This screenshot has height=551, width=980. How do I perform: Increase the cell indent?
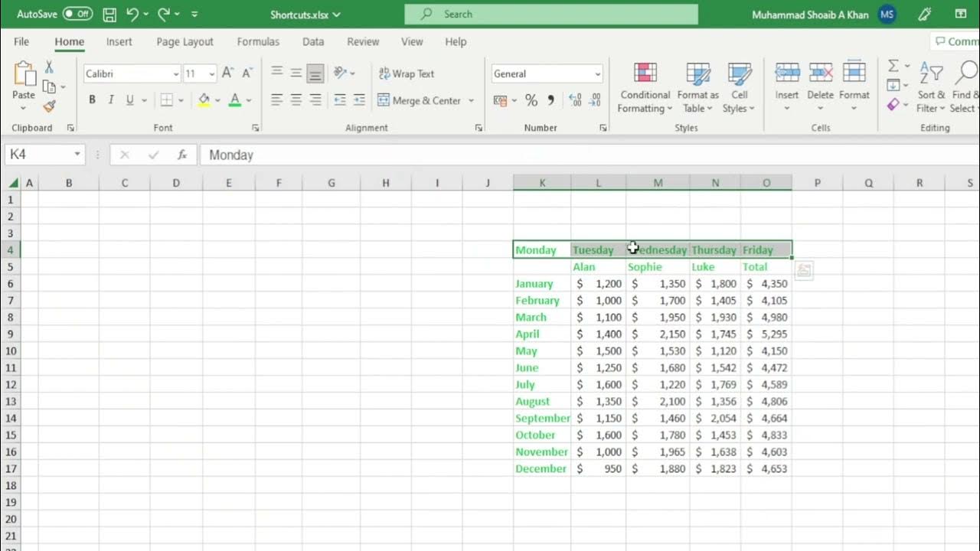point(359,100)
